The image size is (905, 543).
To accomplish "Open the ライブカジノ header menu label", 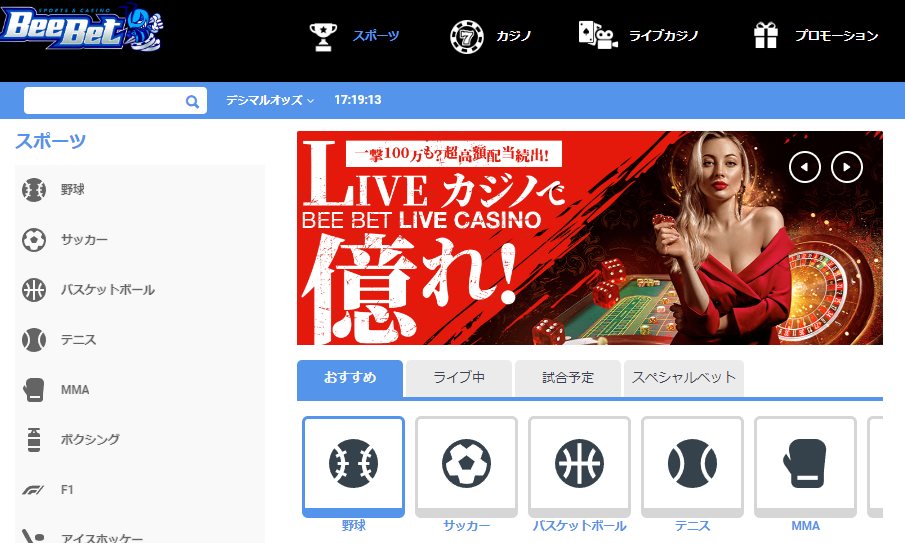I will pos(663,36).
